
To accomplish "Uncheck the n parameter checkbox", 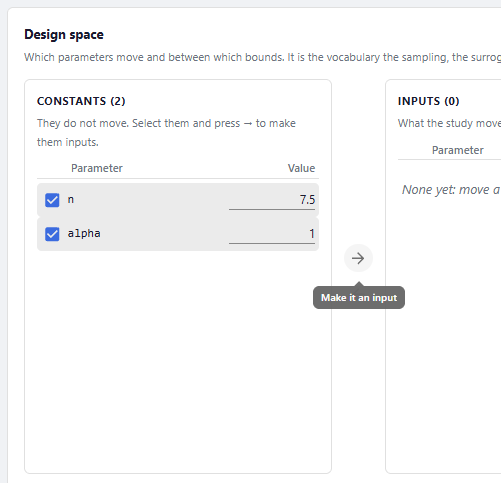I will pyautogui.click(x=52, y=200).
